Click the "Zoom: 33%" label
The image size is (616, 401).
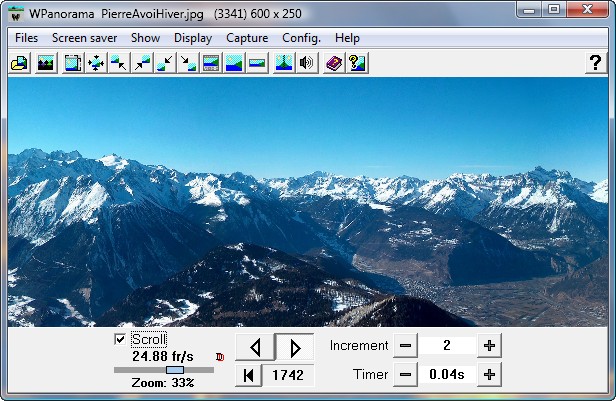point(163,383)
